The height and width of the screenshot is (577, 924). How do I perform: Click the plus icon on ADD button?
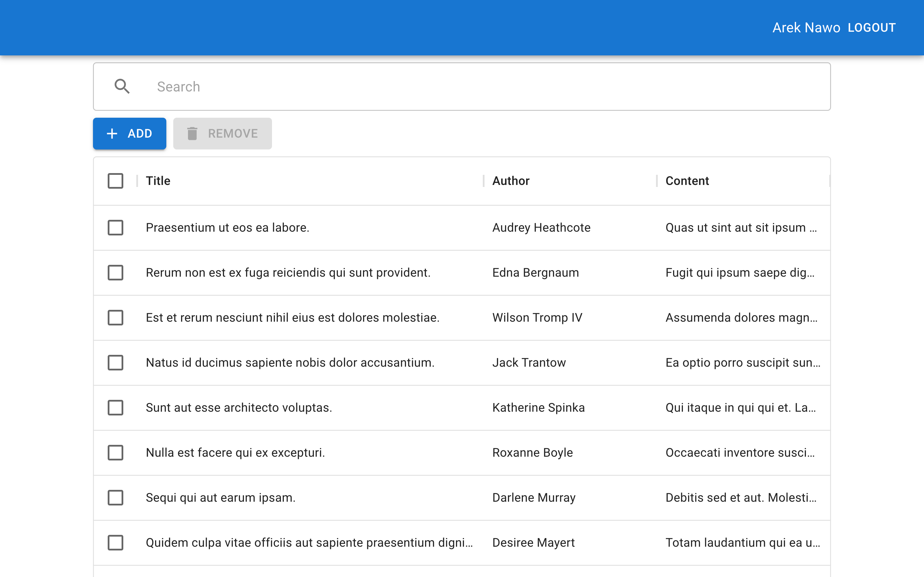click(x=112, y=134)
